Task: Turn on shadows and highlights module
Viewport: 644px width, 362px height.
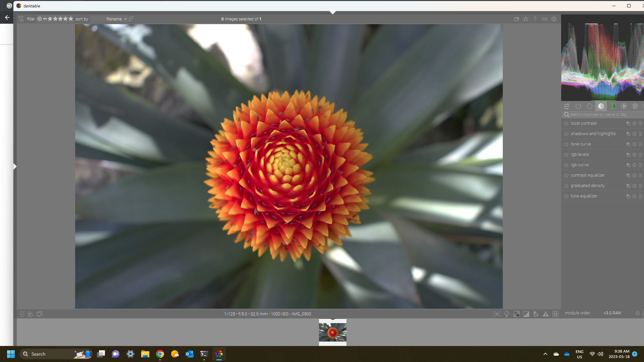Action: [566, 134]
